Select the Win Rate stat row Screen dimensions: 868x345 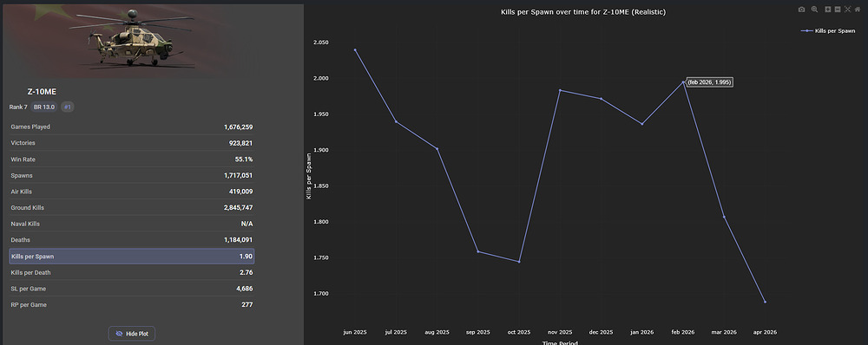coord(132,159)
